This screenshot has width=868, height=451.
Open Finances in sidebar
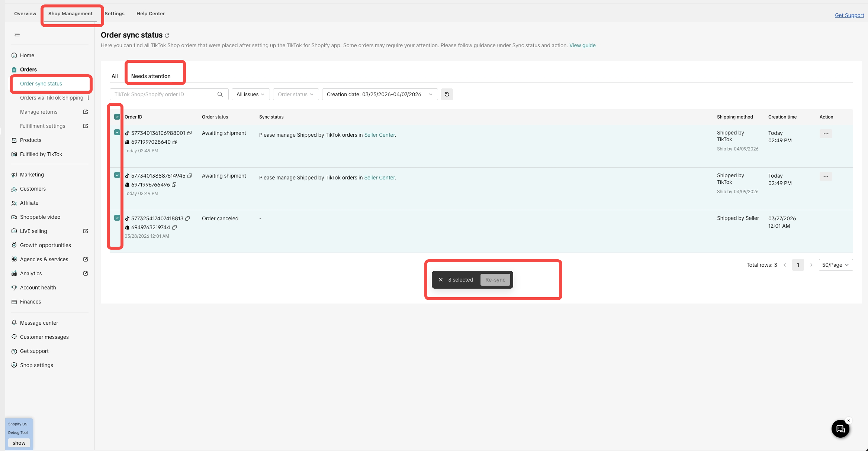[30, 302]
